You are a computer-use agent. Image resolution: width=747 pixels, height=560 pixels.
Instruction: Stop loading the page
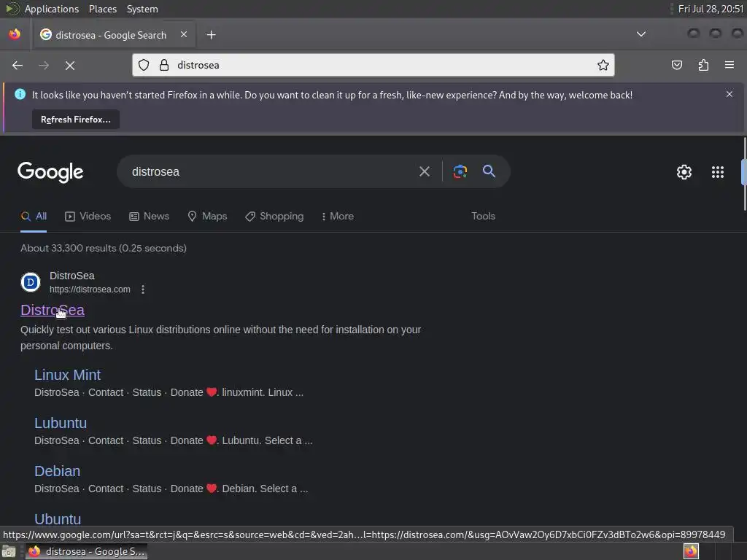coord(70,65)
